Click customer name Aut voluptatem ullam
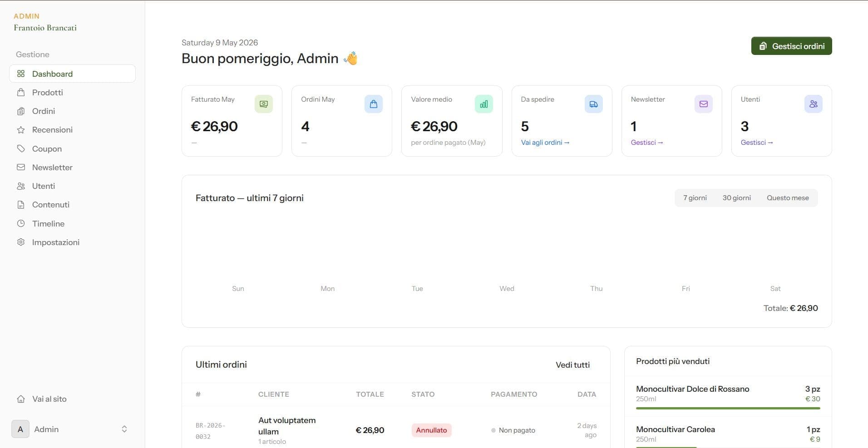868x448 pixels. [x=287, y=426]
